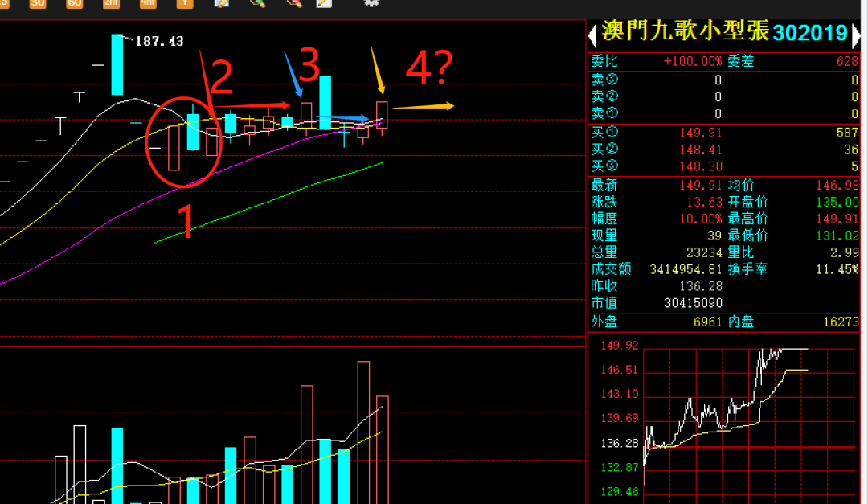Select the 卖① ask row
Image resolution: width=868 pixels, height=504 pixels.
(x=723, y=113)
